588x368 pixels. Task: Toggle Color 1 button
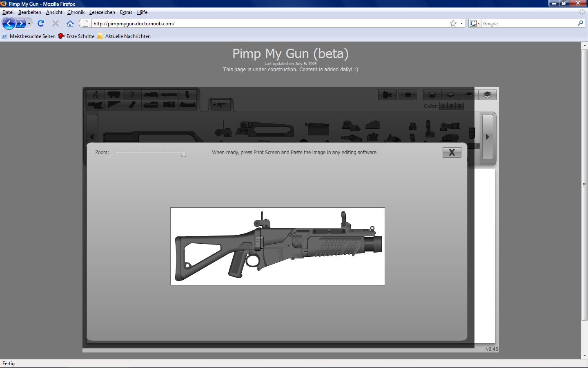443,106
